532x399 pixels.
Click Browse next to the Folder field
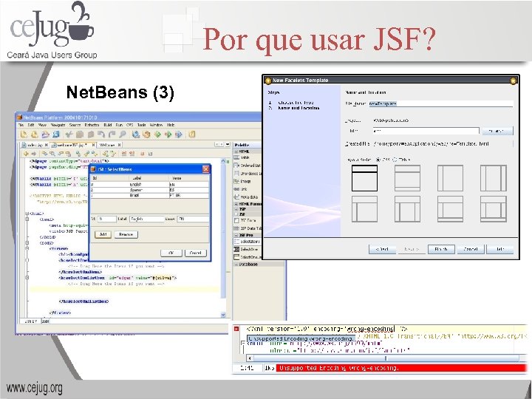click(x=497, y=131)
